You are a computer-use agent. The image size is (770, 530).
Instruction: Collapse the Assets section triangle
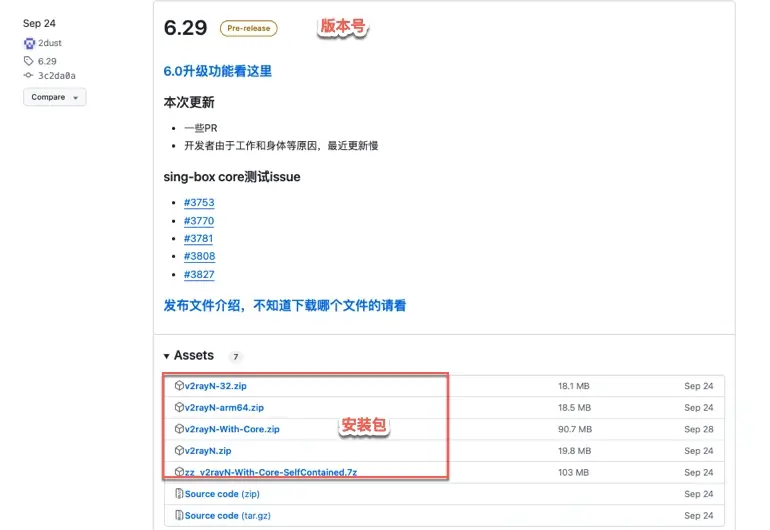pyautogui.click(x=166, y=356)
